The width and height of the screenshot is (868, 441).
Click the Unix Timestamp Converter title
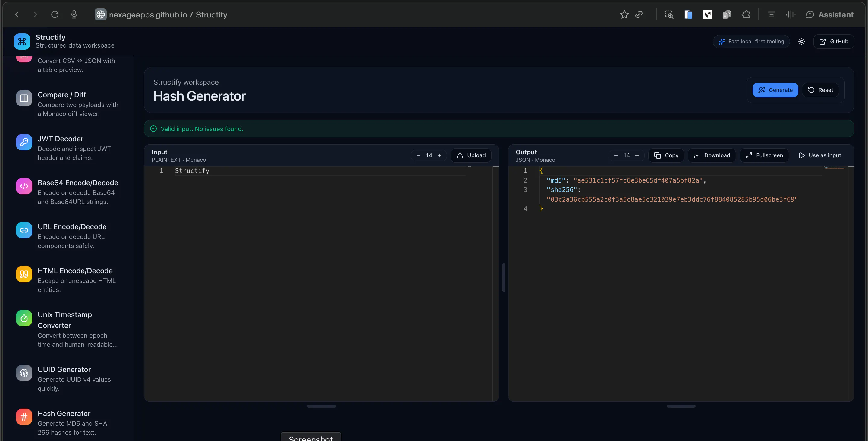65,320
